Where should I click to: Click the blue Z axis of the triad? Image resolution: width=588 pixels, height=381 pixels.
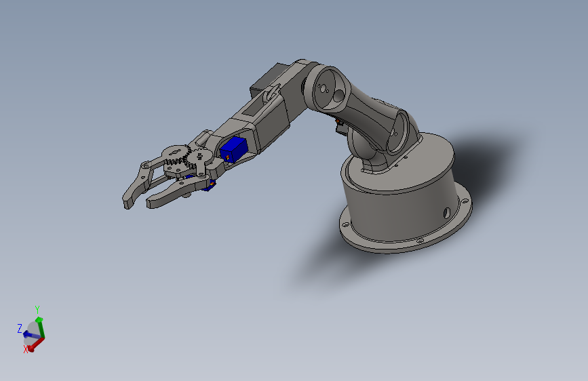tap(32, 334)
